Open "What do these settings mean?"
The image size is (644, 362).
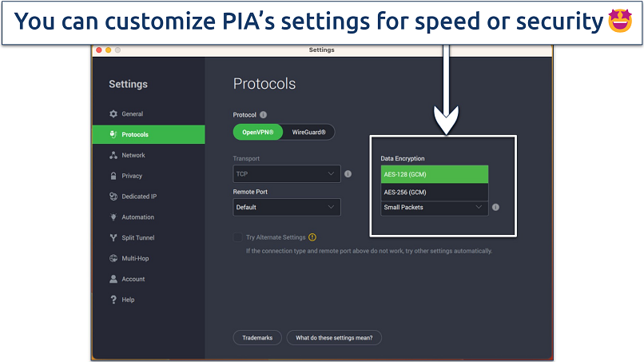[334, 338]
